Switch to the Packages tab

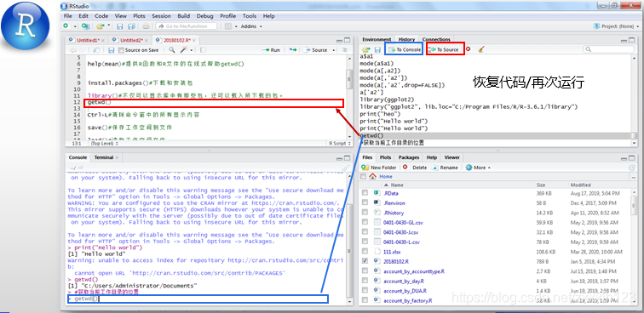coord(409,157)
